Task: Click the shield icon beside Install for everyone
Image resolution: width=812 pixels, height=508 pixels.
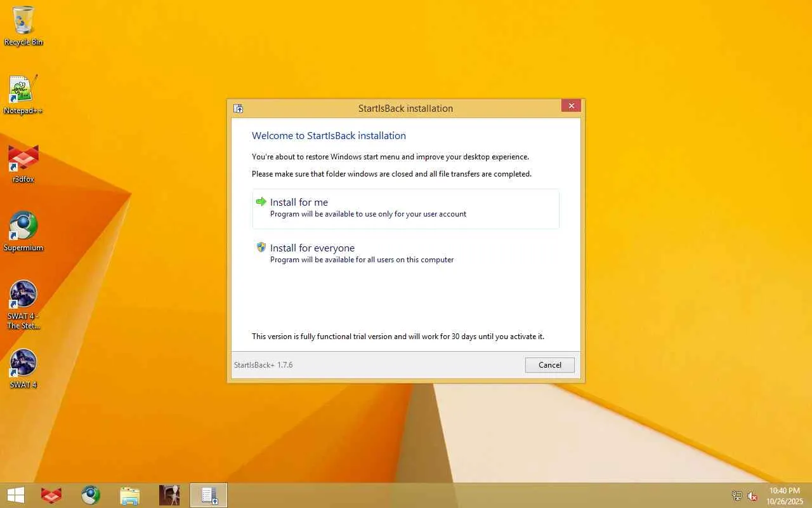Action: point(261,247)
